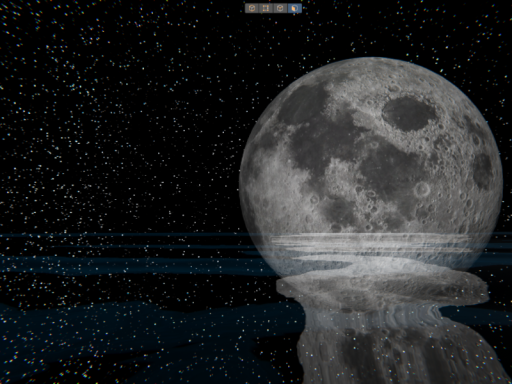The image size is (512, 384).
Task: Click the moon sphere in the viewport
Action: [x=371, y=167]
